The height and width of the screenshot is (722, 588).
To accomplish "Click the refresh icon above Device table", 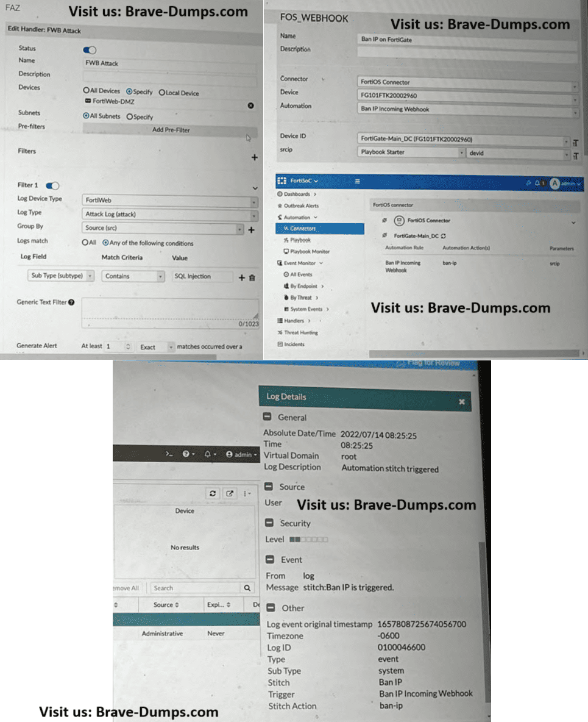I will (212, 494).
